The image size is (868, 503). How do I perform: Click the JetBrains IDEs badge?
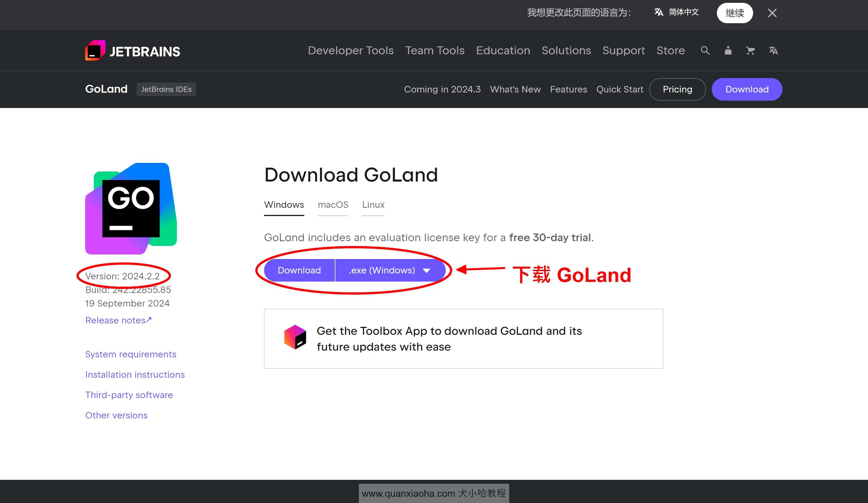click(x=166, y=89)
